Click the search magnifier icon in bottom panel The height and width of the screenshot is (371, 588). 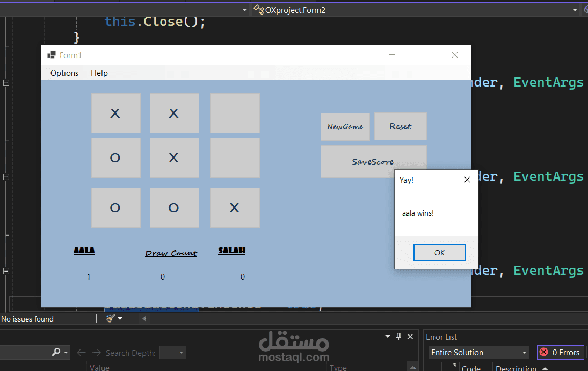(56, 352)
